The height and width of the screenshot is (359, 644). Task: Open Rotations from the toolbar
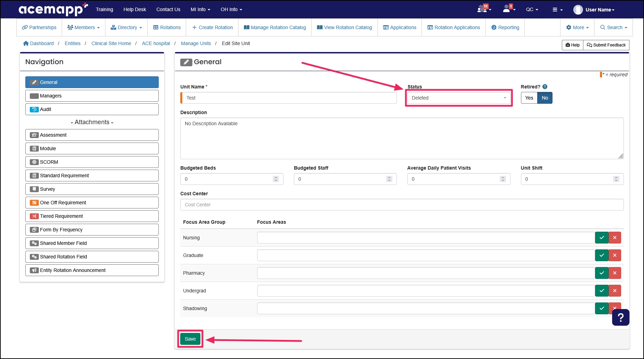(x=166, y=27)
